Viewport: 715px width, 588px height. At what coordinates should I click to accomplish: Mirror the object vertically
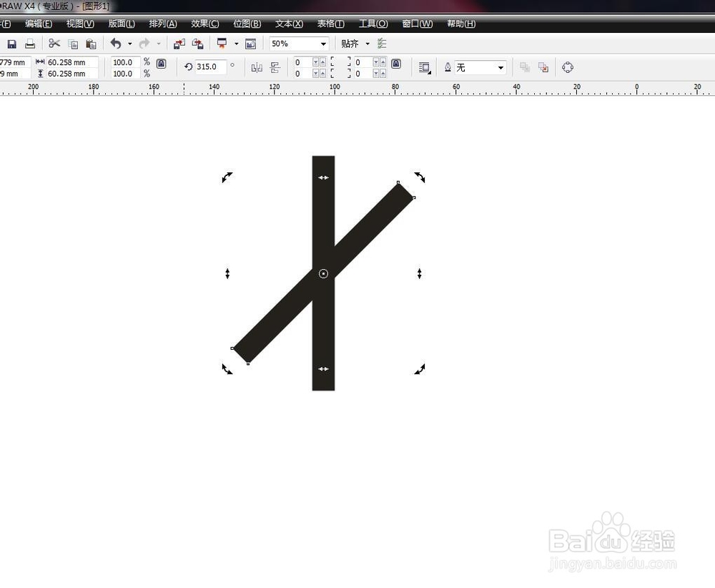(275, 67)
